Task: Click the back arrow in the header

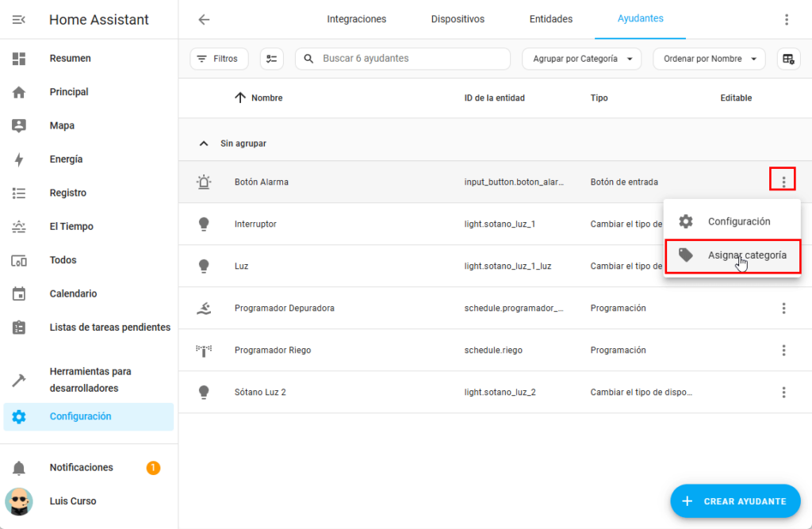Action: pos(204,20)
